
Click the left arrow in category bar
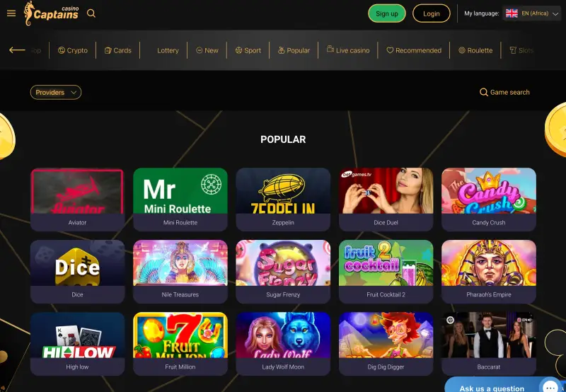coord(17,50)
